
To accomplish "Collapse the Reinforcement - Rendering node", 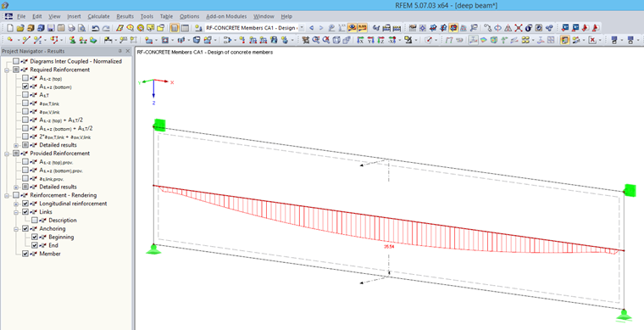I will coord(7,195).
